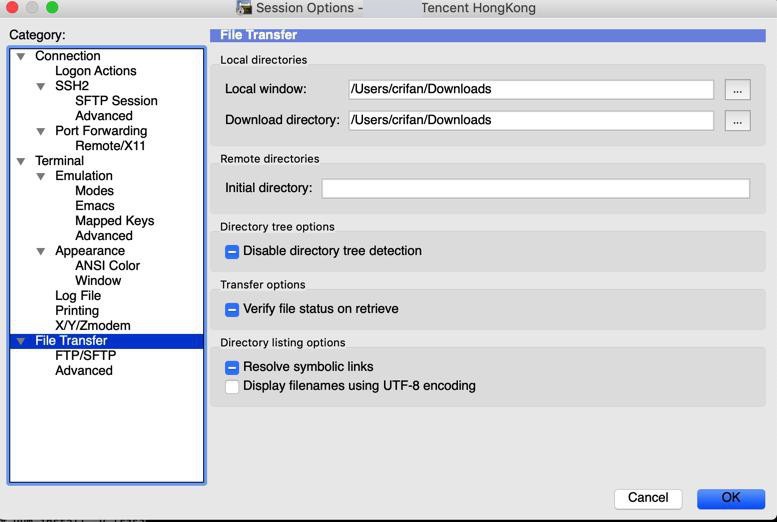
Task: Collapse the Port Forwarding triangle
Action: click(41, 131)
